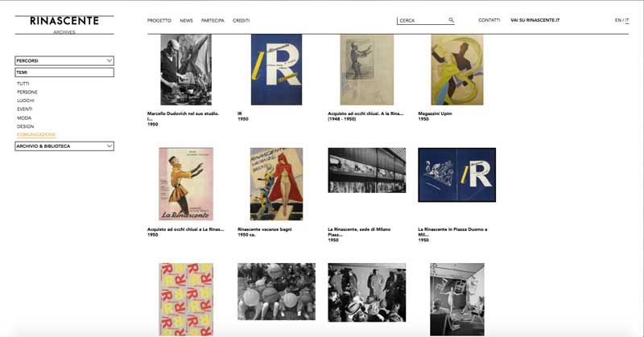644x337 pixels.
Task: Select the Persone theme filter
Action: pos(27,92)
